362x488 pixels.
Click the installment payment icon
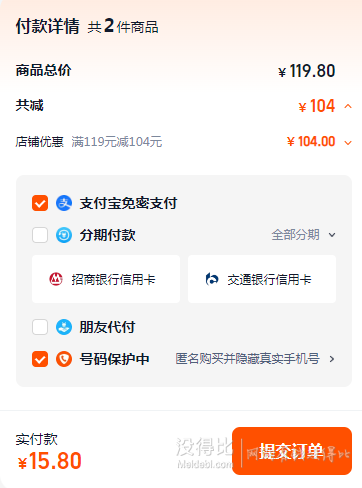(64, 235)
